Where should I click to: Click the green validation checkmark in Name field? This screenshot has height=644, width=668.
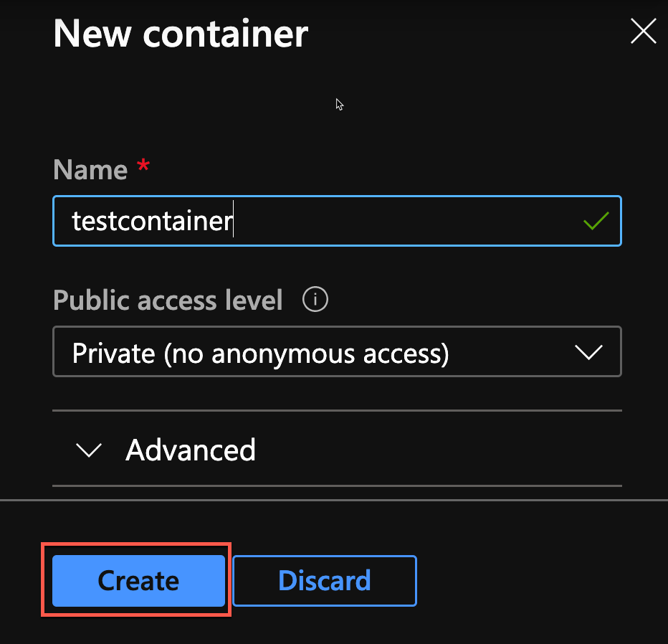point(596,221)
